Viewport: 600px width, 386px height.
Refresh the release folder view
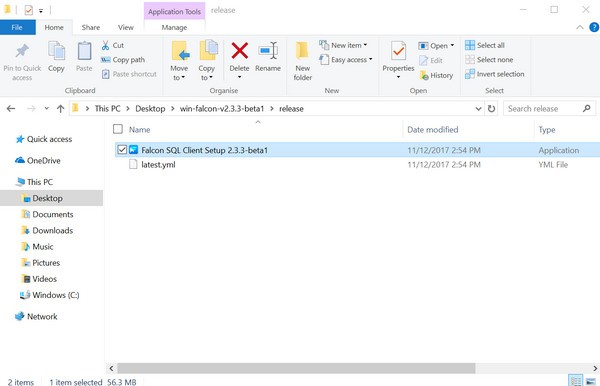click(491, 109)
